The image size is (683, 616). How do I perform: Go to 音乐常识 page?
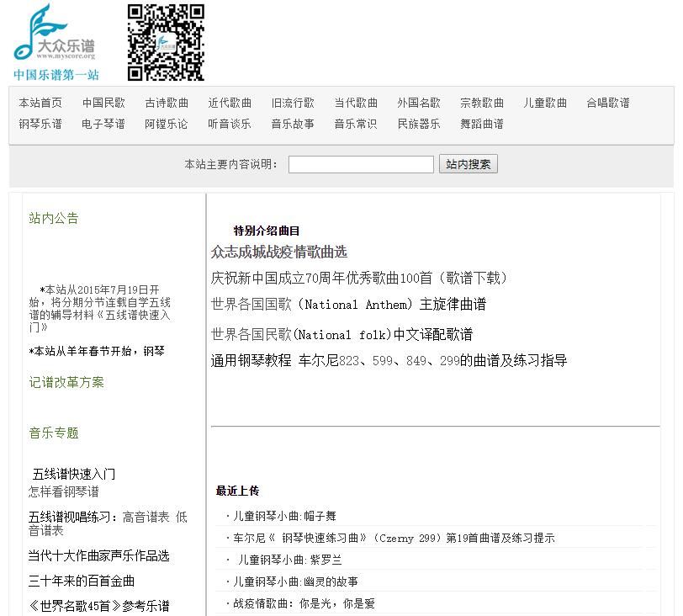(x=356, y=124)
